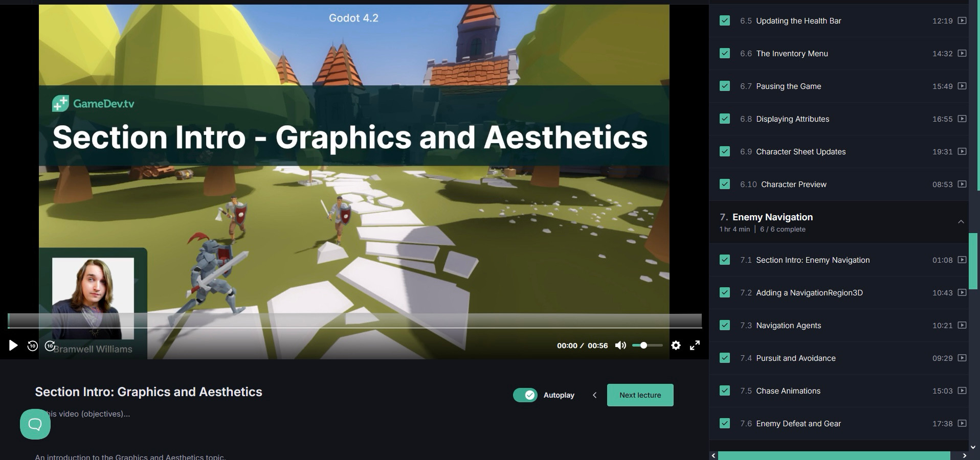This screenshot has height=460, width=980.
Task: Uncheck 7.4 Pursuit and Avoidance checkbox
Action: (725, 358)
